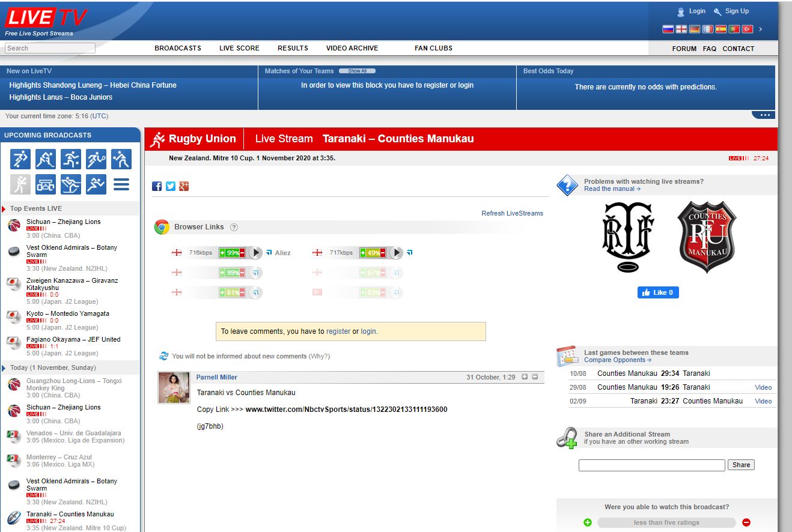This screenshot has width=792, height=532.
Task: Switch site language to Turkish flag
Action: coord(748,29)
